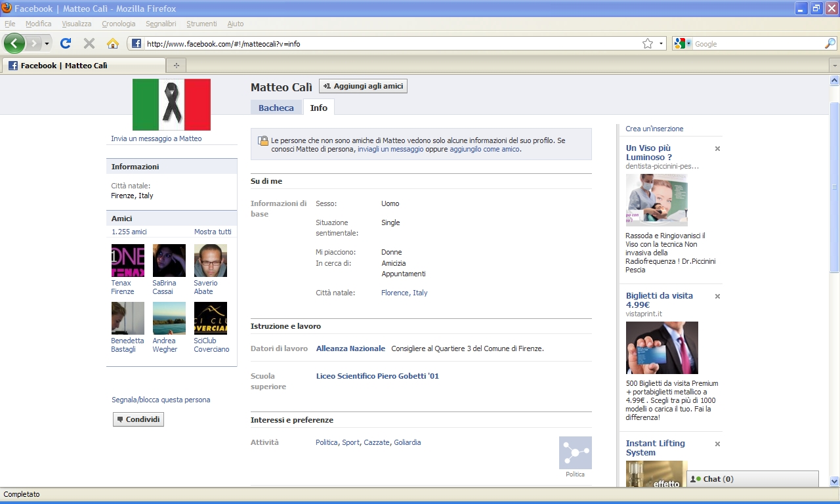Bookmark this page with the star icon
The image size is (840, 504).
click(648, 43)
